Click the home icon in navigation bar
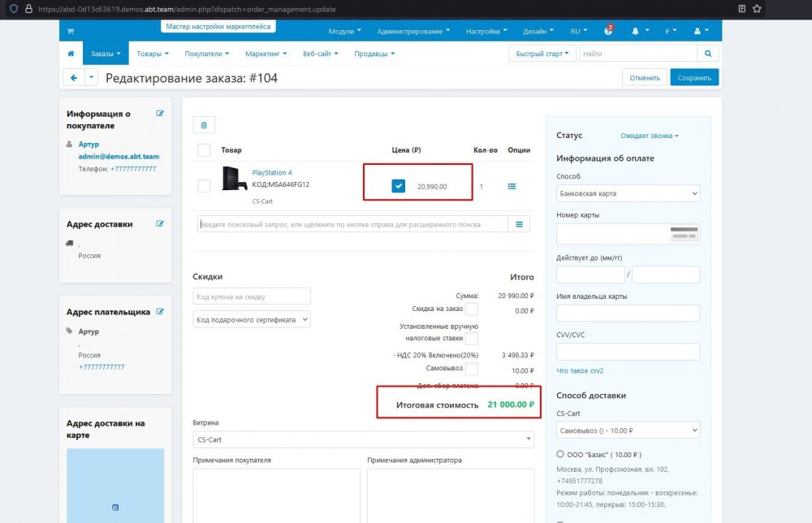This screenshot has height=523, width=812. [71, 54]
